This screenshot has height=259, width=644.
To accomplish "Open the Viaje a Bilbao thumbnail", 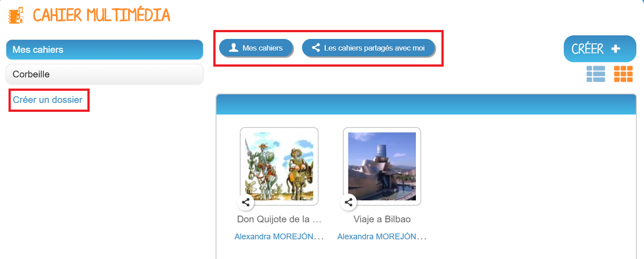I will tap(382, 166).
